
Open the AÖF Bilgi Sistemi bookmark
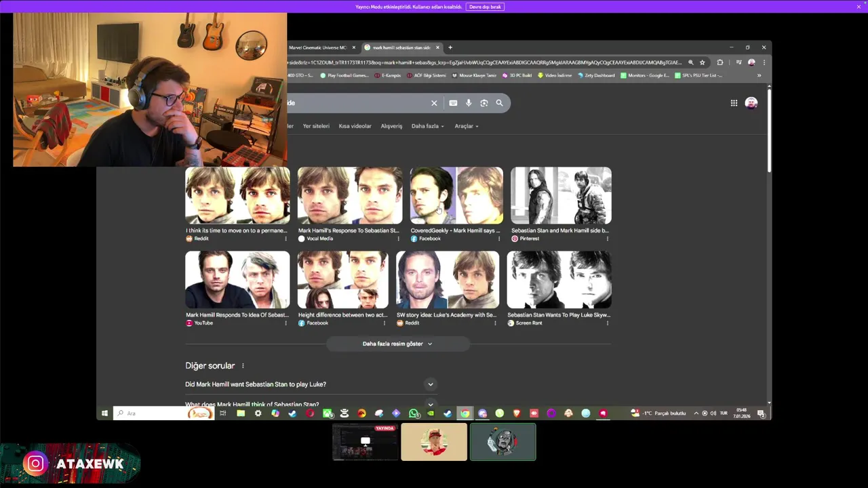[x=427, y=75]
